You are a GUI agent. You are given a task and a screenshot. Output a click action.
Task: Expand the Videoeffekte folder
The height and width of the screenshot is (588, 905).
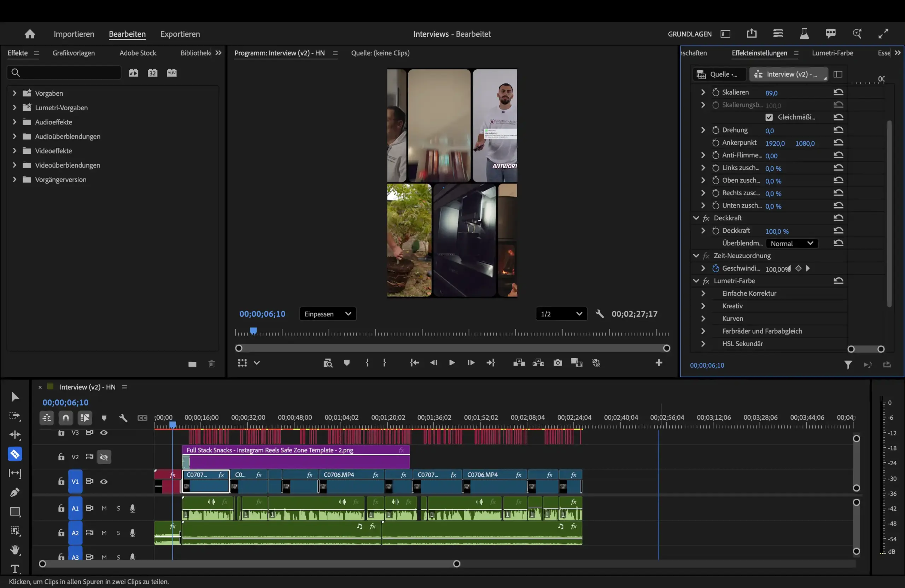14,151
